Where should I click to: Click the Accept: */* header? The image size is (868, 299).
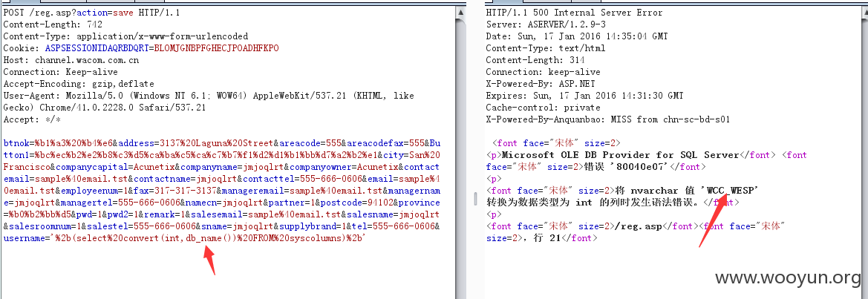click(x=32, y=119)
